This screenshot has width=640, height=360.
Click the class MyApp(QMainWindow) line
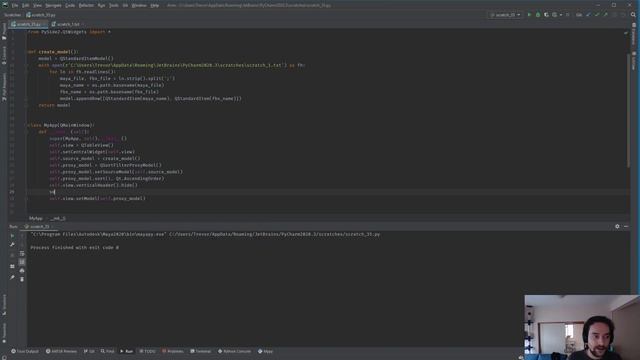[x=61, y=125]
